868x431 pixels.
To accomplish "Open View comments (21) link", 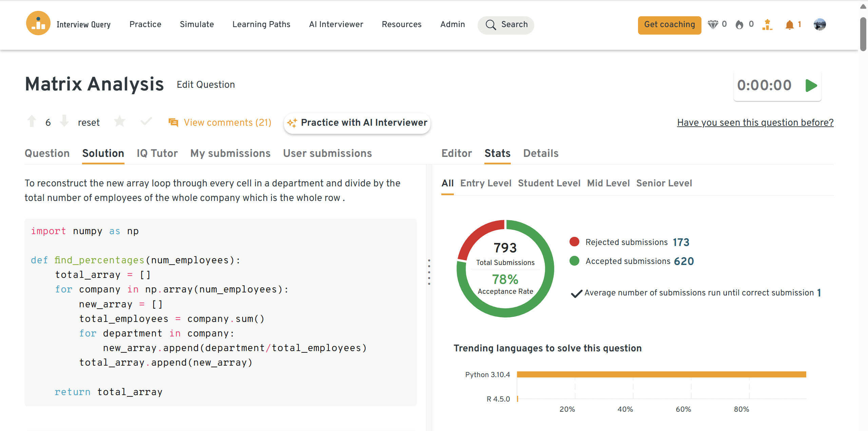I will [227, 122].
